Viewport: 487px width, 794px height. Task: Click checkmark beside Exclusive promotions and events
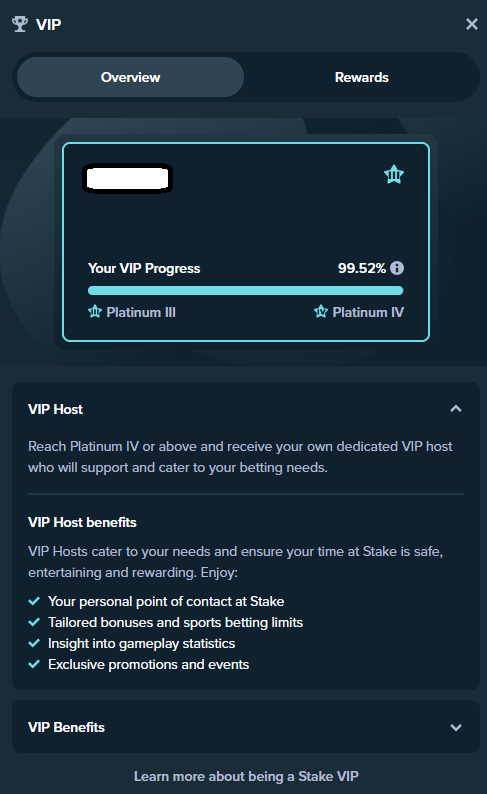34,664
